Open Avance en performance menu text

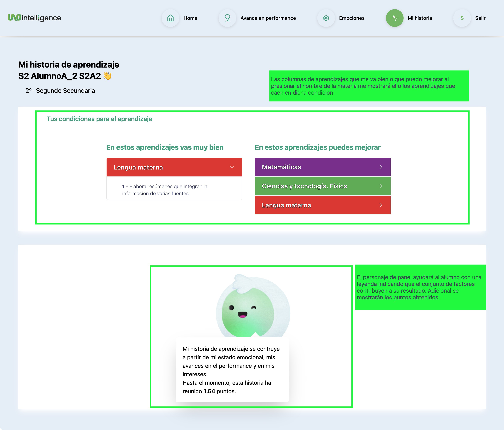click(268, 18)
